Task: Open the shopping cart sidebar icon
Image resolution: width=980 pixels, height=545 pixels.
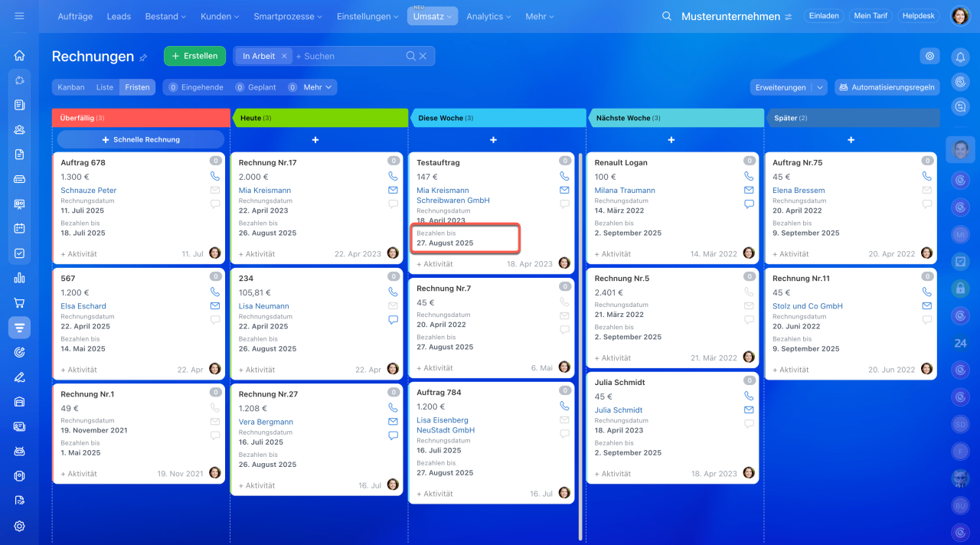Action: (19, 302)
